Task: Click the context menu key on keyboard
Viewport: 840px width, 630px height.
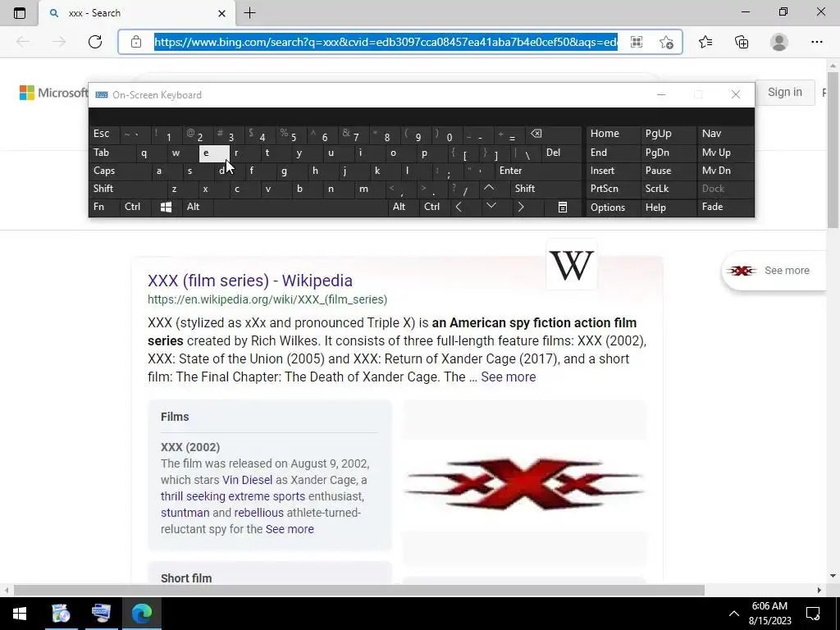Action: [x=563, y=208]
